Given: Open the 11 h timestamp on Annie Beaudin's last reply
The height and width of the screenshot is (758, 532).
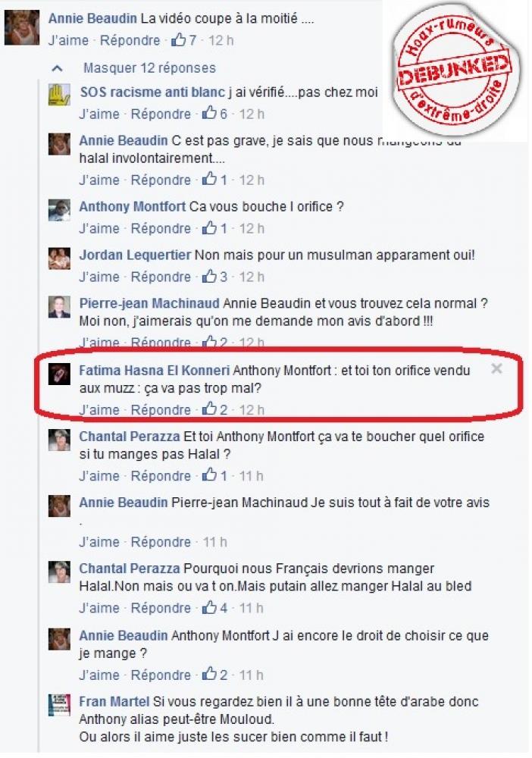Looking at the screenshot, I should pyautogui.click(x=251, y=675).
